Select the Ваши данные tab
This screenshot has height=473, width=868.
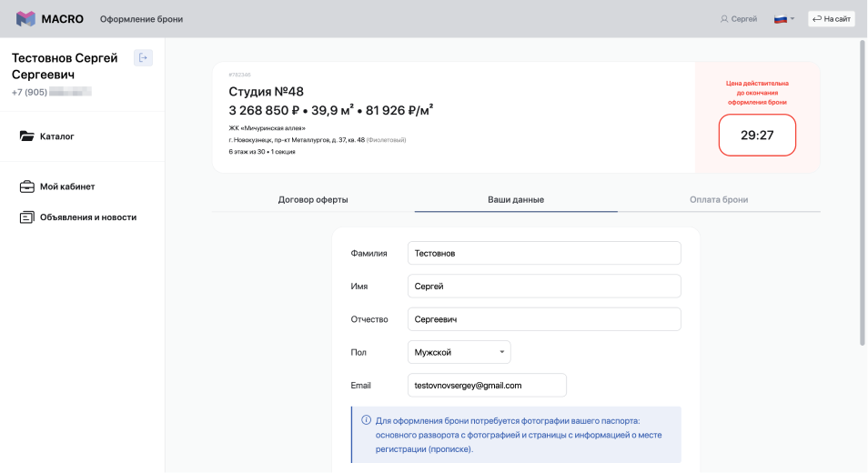pos(516,199)
